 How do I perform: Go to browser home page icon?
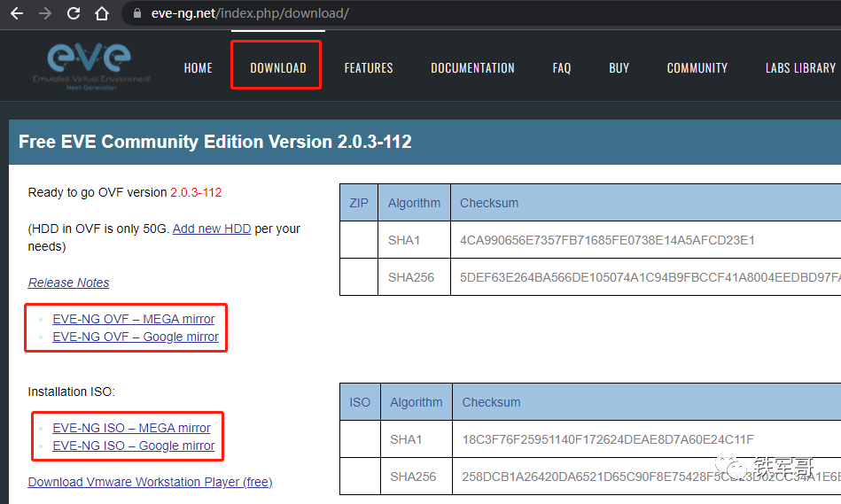pos(102,13)
